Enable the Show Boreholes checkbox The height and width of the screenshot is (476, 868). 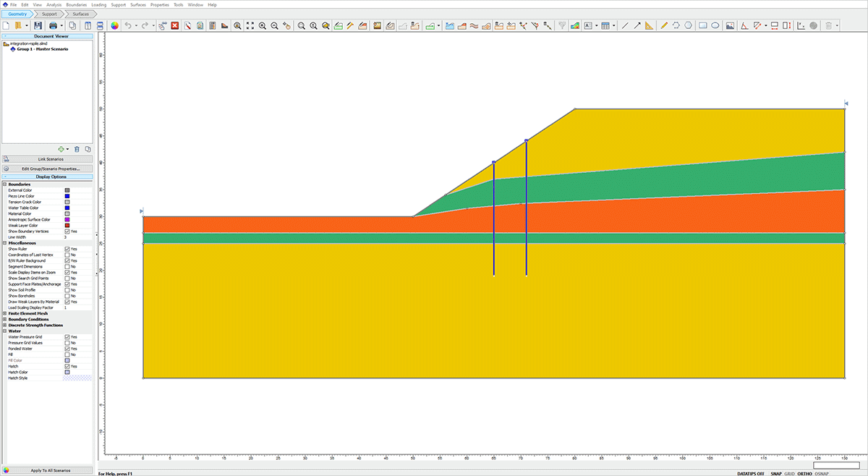click(x=67, y=296)
